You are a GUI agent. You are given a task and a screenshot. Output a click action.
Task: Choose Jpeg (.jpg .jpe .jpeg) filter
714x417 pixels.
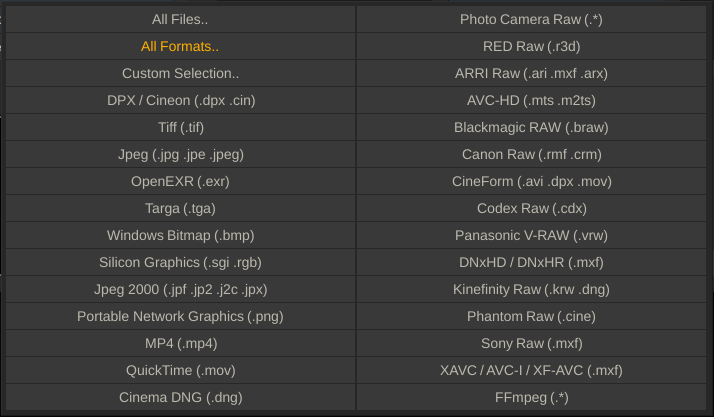[x=180, y=154]
